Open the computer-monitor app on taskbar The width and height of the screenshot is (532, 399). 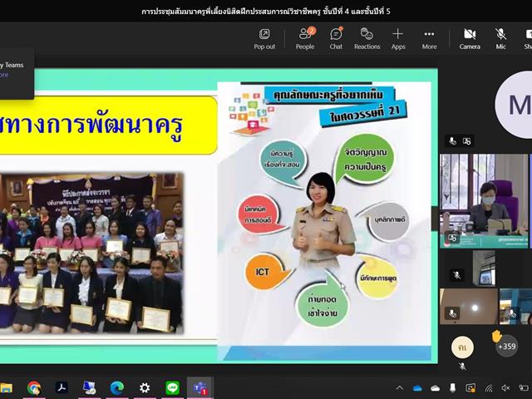[x=89, y=387]
